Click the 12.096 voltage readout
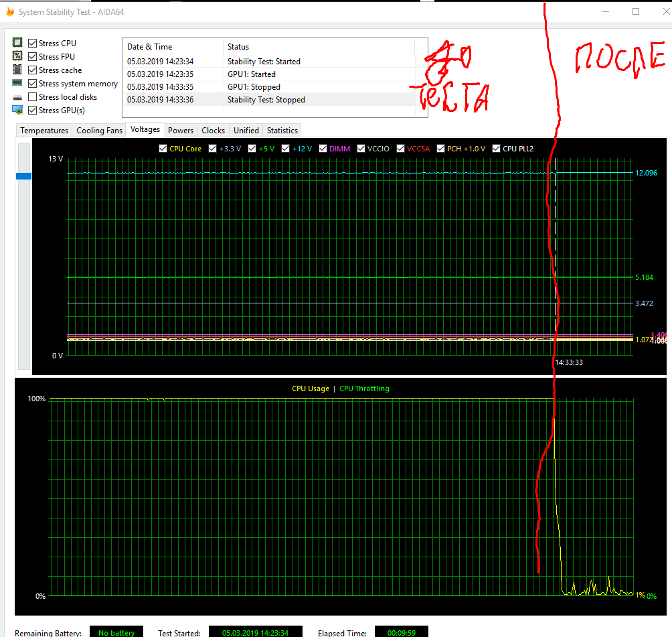 click(646, 173)
